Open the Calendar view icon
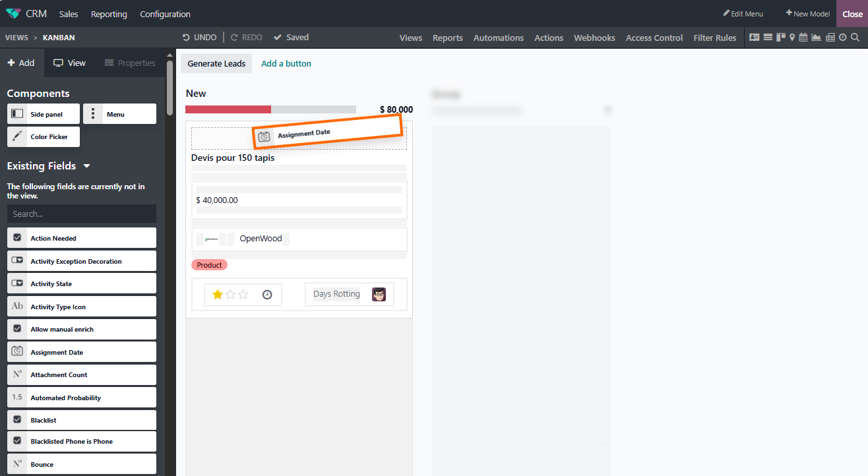This screenshot has width=868, height=476. 803,38
